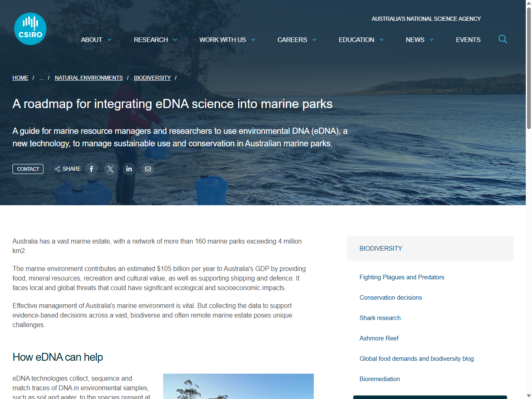532x399 pixels.
Task: Open the EVENTS menu item
Action: [468, 39]
